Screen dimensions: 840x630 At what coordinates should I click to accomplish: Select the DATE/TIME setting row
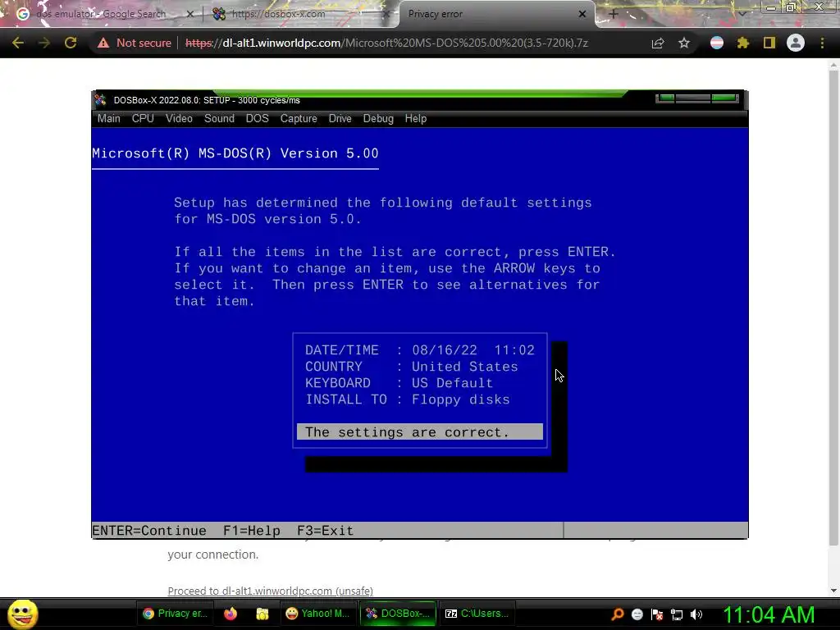[420, 349]
